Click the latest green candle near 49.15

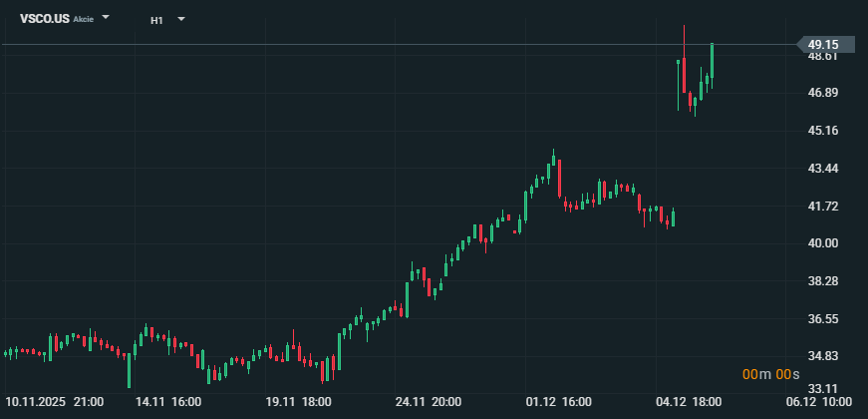pos(712,60)
